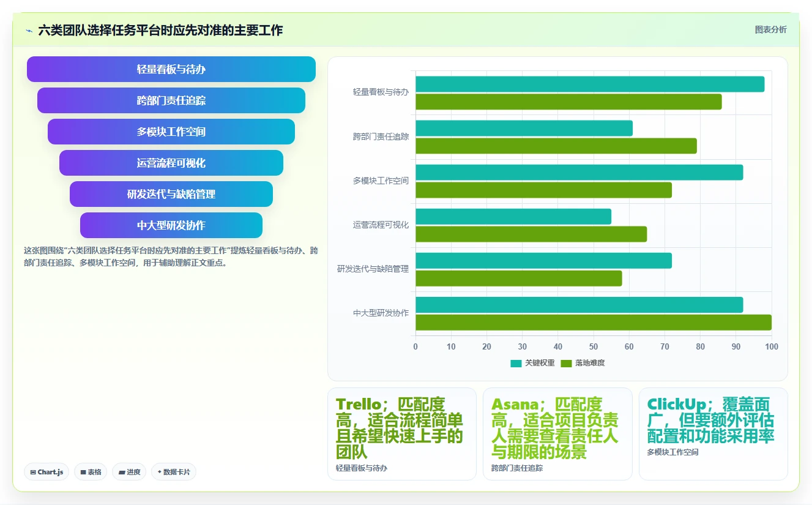
Task: Click the 进度 tag chip
Action: click(x=129, y=472)
